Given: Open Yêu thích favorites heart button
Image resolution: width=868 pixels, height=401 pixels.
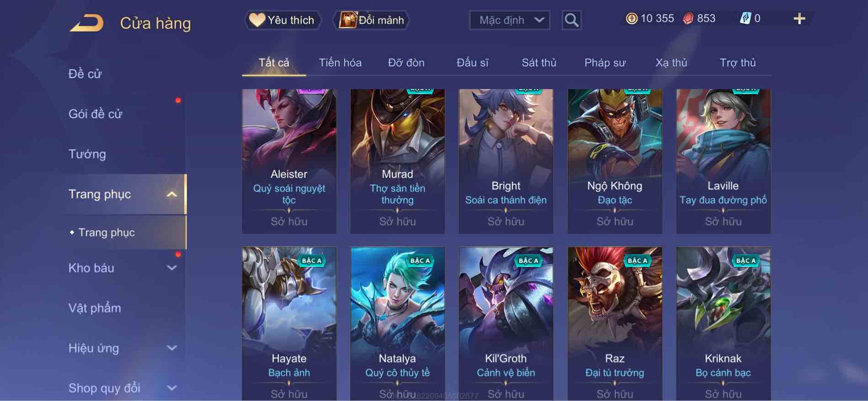Looking at the screenshot, I should [x=282, y=20].
